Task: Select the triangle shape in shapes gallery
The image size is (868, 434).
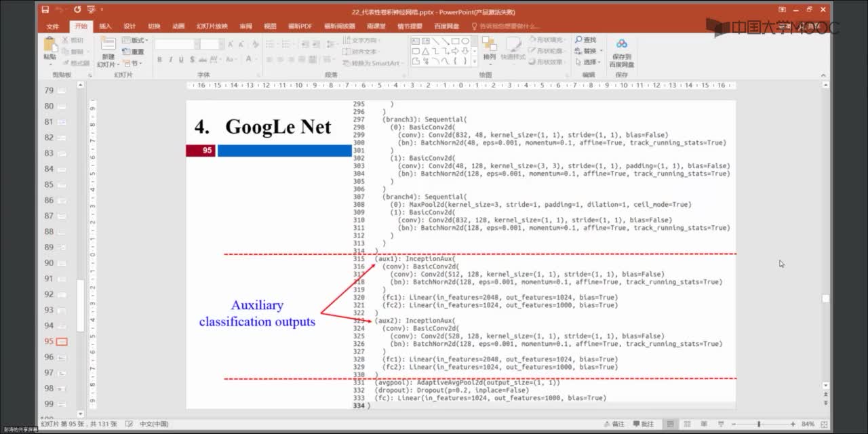Action: 425,51
